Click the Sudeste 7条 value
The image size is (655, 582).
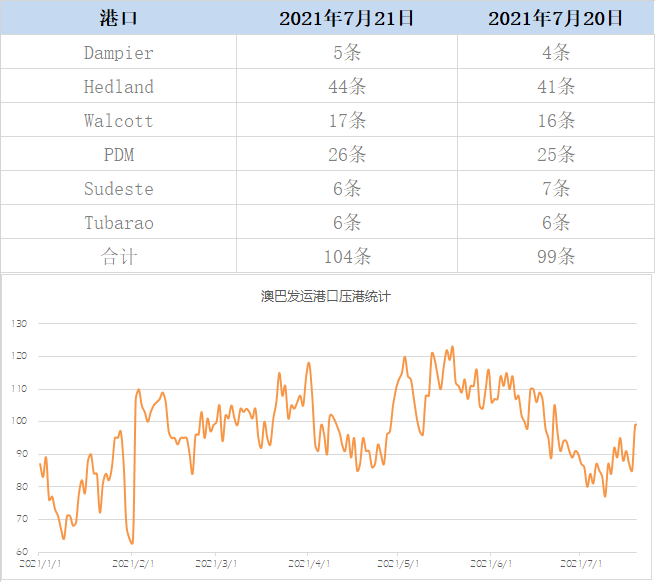point(556,189)
